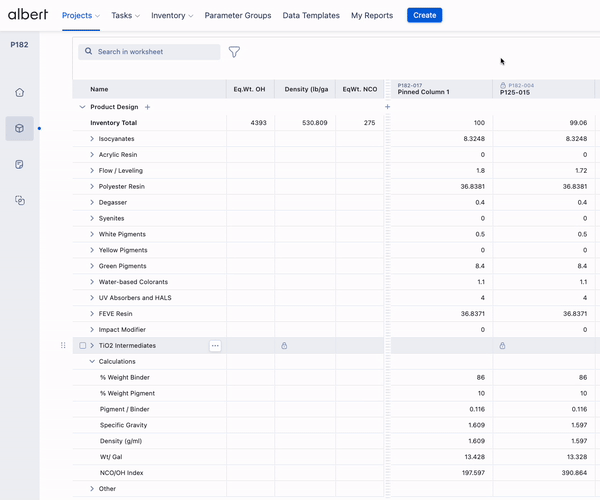Open the notes icon in left sidebar
The height and width of the screenshot is (500, 600).
click(20, 164)
